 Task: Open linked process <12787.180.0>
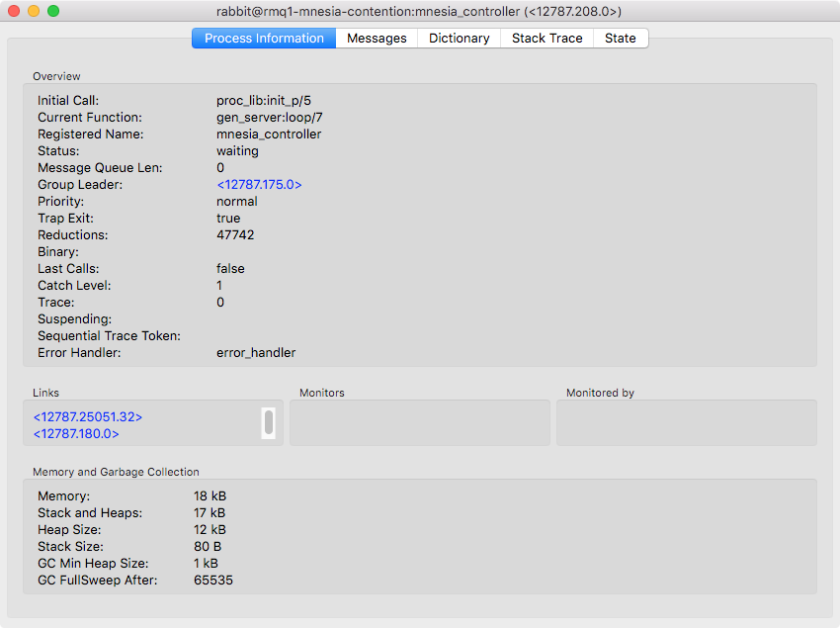76,433
